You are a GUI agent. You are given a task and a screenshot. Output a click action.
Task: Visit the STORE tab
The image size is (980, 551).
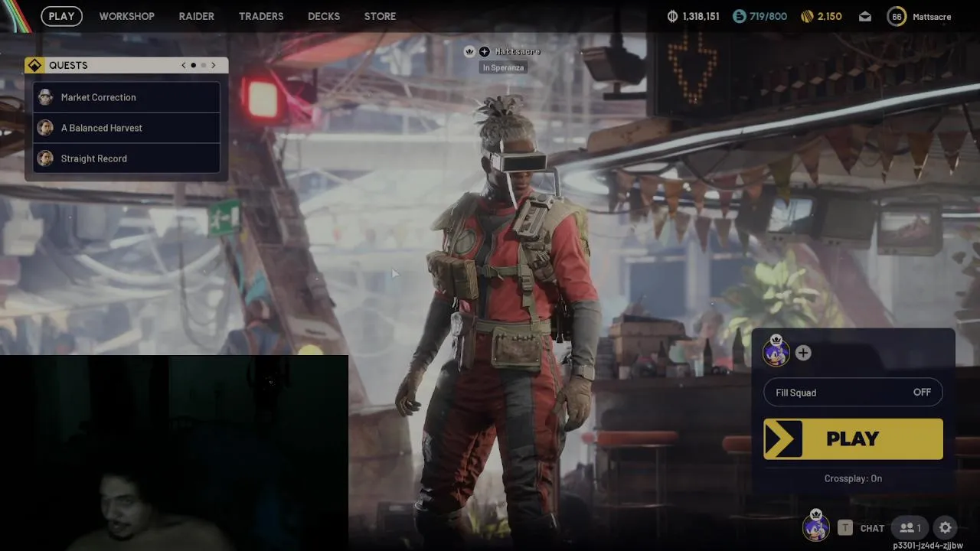[380, 16]
